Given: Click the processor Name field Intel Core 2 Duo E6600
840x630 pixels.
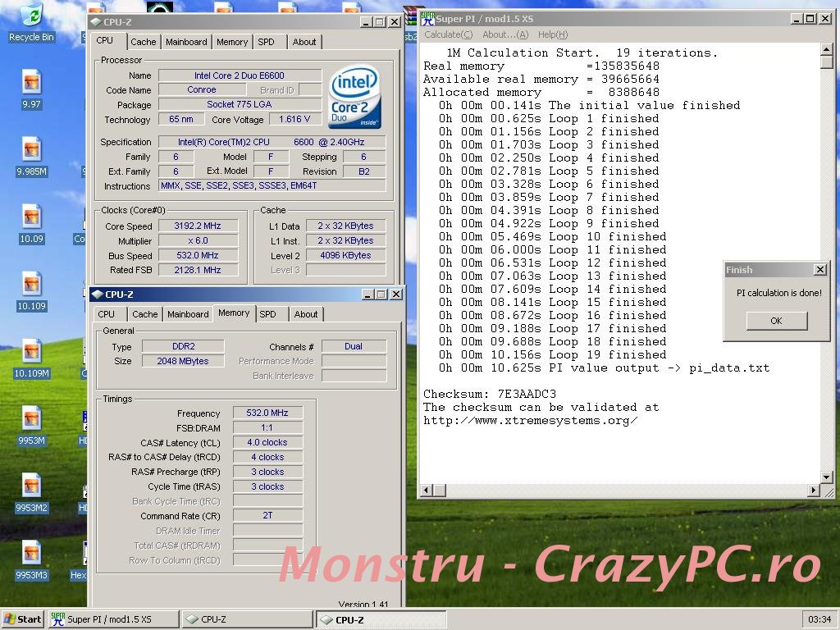Looking at the screenshot, I should pyautogui.click(x=240, y=75).
